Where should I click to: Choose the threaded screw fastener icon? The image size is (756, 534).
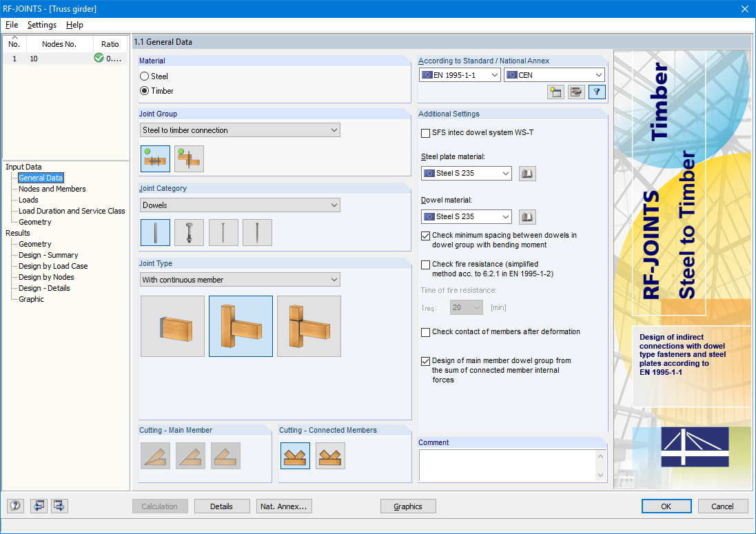(x=257, y=232)
